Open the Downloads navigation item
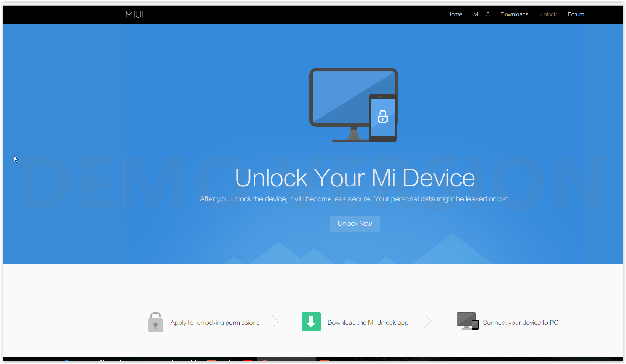 click(x=514, y=14)
